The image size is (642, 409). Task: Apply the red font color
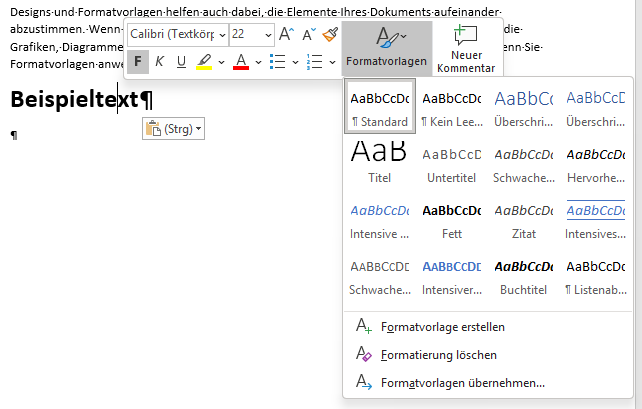(240, 62)
